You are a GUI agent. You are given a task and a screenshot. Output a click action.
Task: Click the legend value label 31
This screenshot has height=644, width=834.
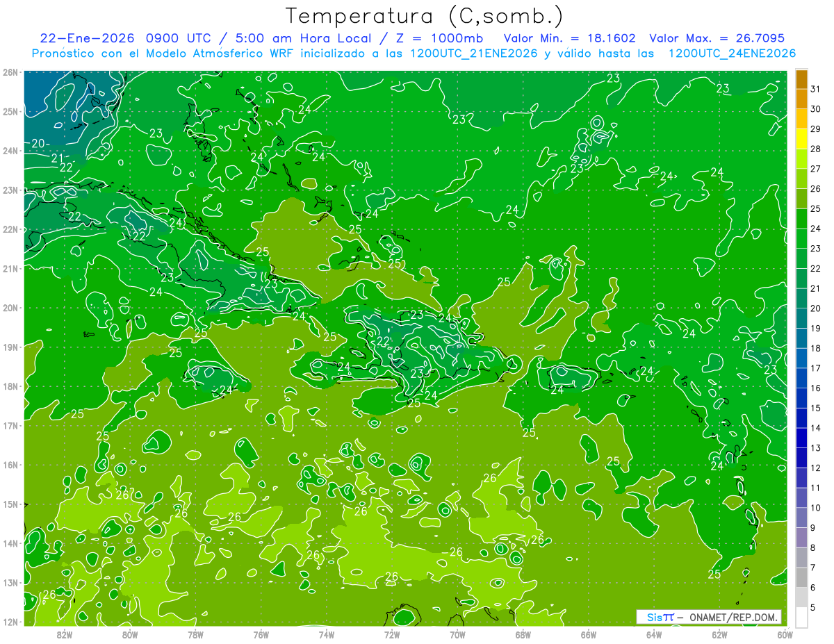pyautogui.click(x=816, y=90)
